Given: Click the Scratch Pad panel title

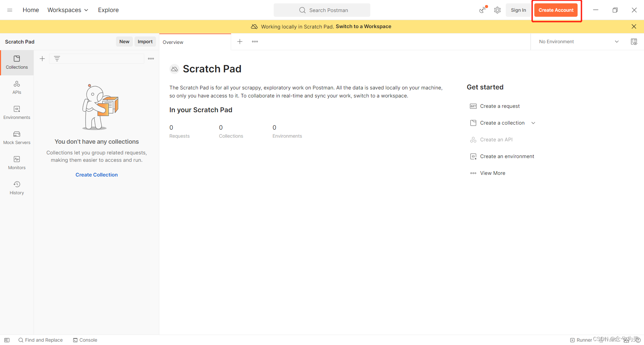Looking at the screenshot, I should coord(20,42).
